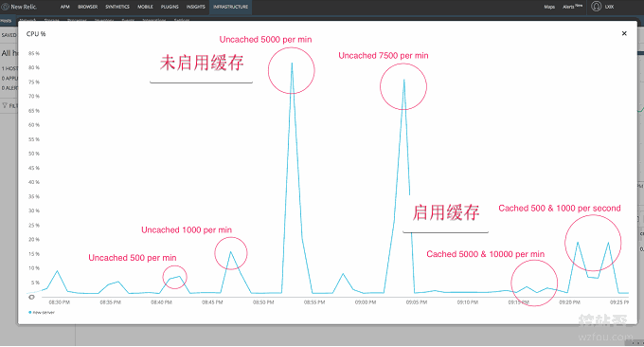Click the circular icon at chart origin
This screenshot has width=644, height=347.
click(31, 297)
